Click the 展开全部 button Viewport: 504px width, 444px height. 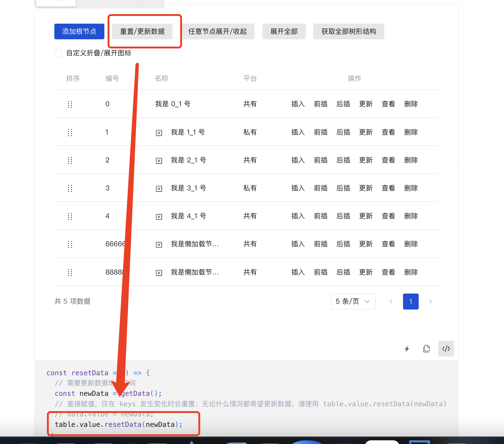(x=284, y=31)
